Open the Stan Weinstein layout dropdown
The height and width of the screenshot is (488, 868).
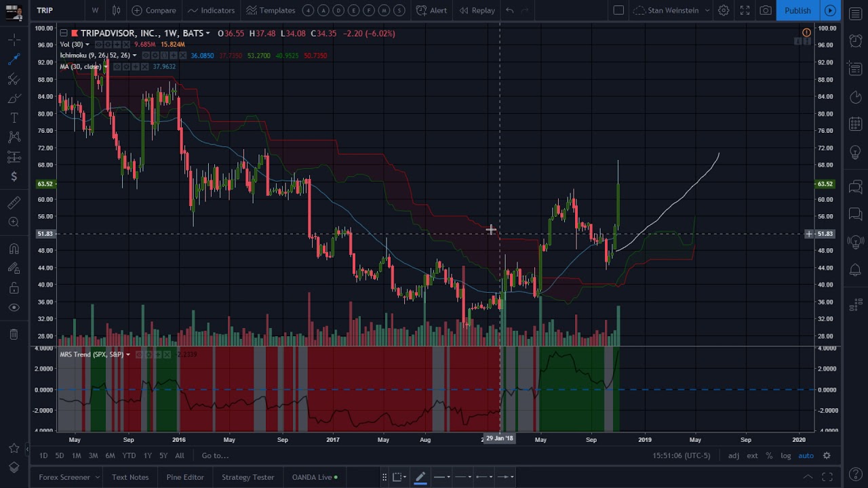point(671,10)
